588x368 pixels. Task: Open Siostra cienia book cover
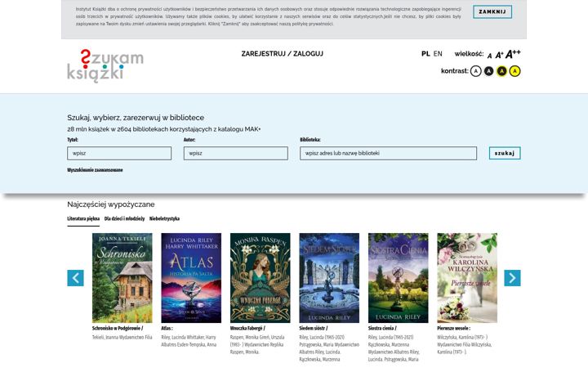pyautogui.click(x=399, y=278)
